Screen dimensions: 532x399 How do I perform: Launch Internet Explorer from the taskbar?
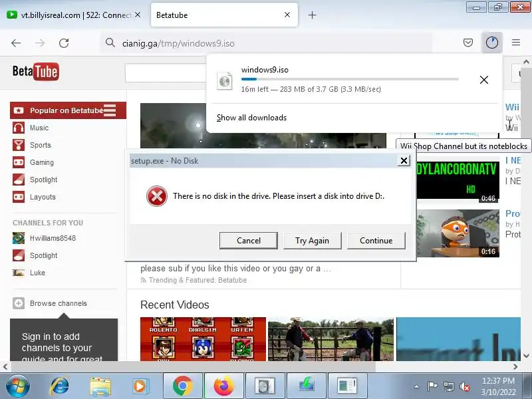pos(60,386)
